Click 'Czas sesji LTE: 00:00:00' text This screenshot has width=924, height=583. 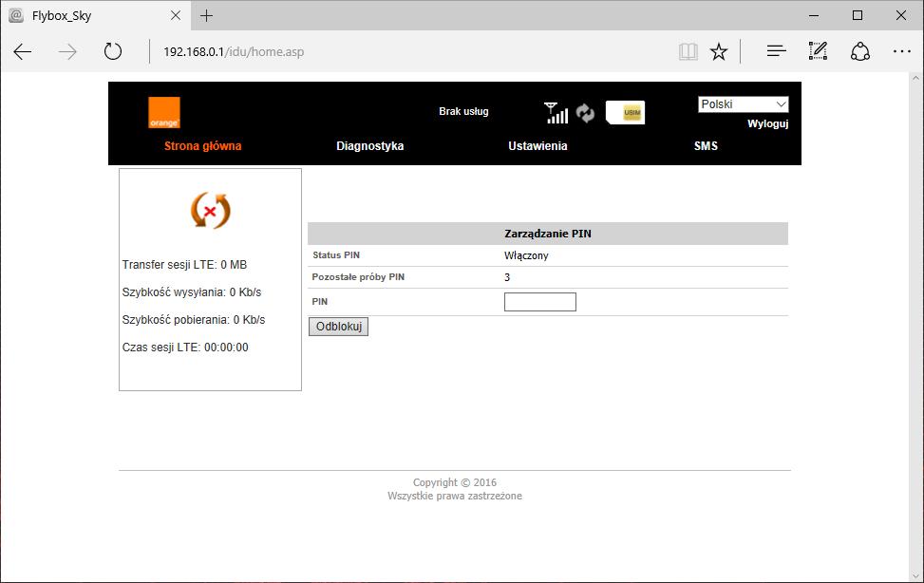185,348
